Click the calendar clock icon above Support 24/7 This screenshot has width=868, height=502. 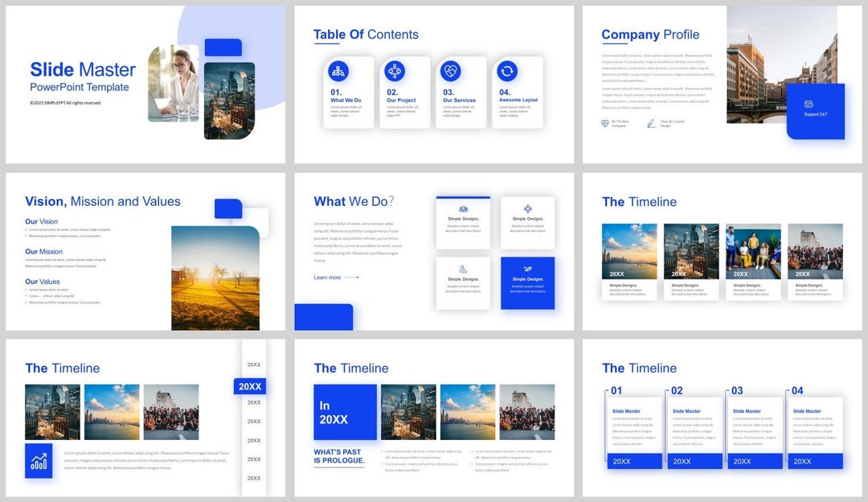tap(809, 104)
